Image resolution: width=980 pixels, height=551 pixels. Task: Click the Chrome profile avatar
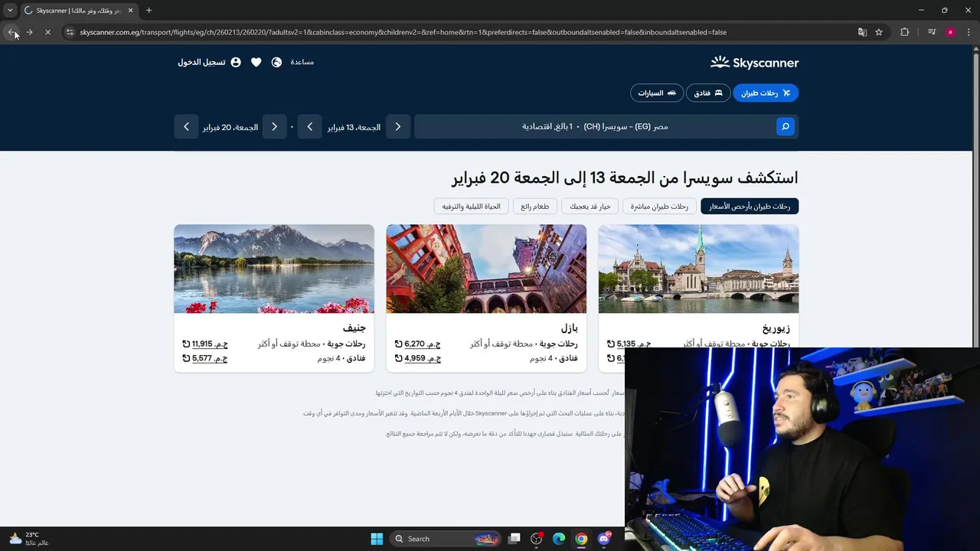[x=950, y=32]
